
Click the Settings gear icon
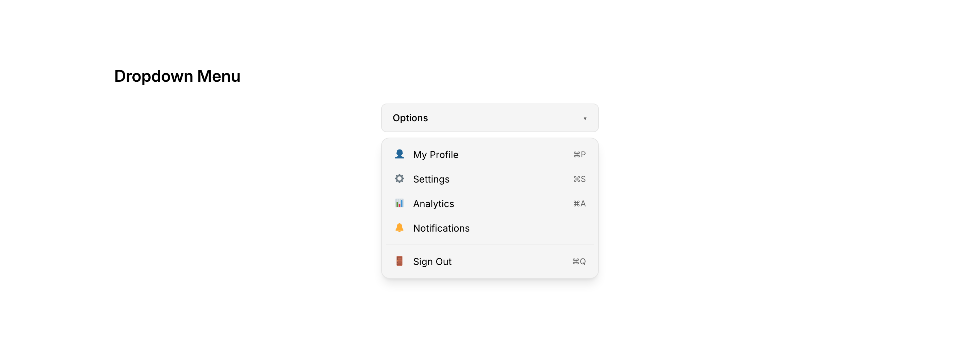click(x=399, y=179)
